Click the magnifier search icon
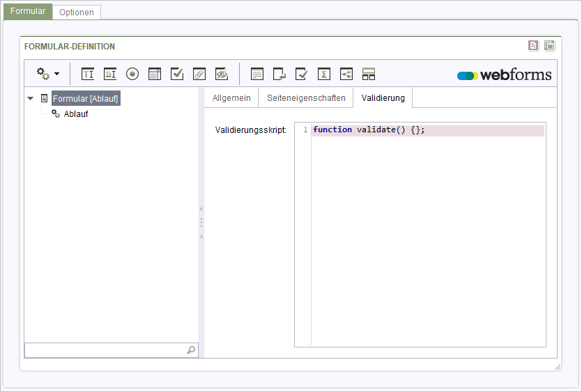Image resolution: width=582 pixels, height=392 pixels. tap(191, 350)
